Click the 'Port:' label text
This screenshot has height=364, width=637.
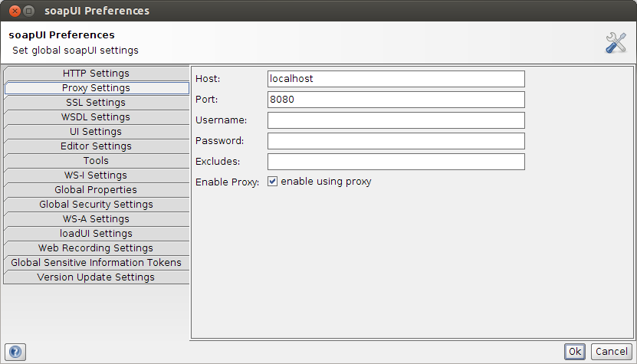(x=207, y=100)
